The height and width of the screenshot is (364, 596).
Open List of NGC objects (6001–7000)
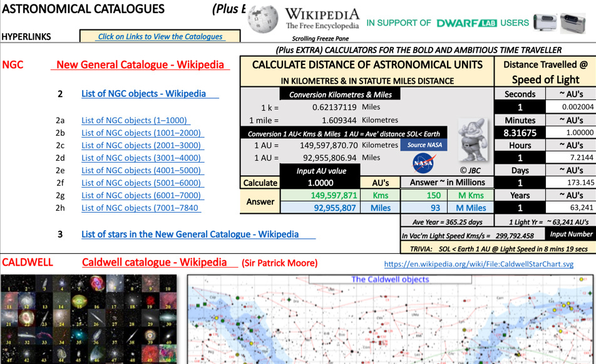coord(142,195)
